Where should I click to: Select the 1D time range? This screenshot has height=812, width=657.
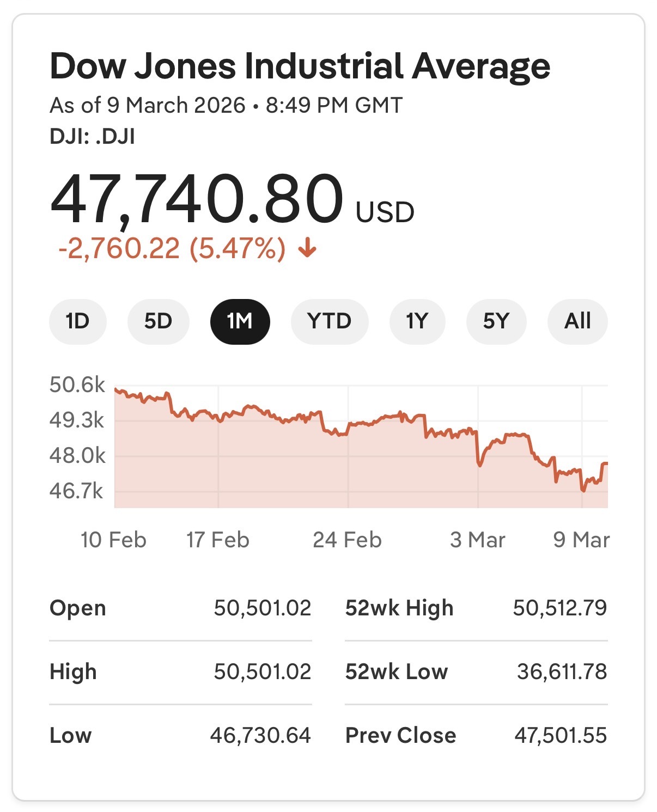pyautogui.click(x=77, y=321)
